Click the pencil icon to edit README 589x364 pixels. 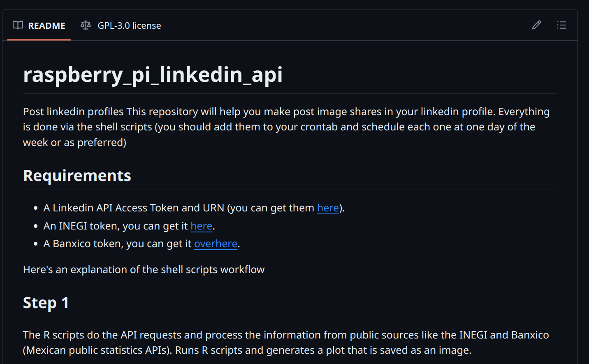point(536,25)
